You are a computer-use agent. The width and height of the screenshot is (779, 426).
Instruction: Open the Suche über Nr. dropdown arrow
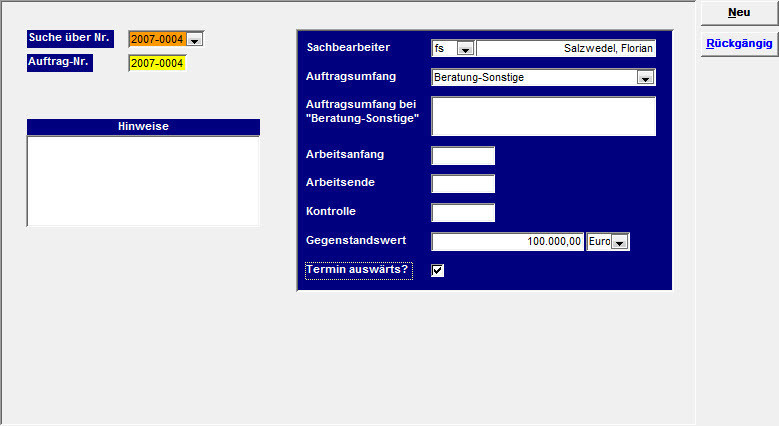195,40
